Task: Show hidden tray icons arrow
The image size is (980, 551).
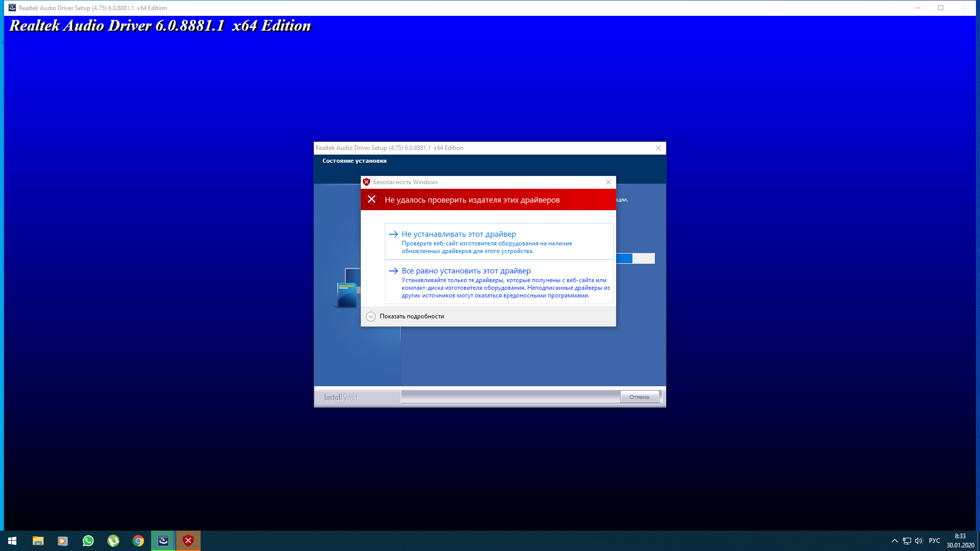Action: [894, 541]
